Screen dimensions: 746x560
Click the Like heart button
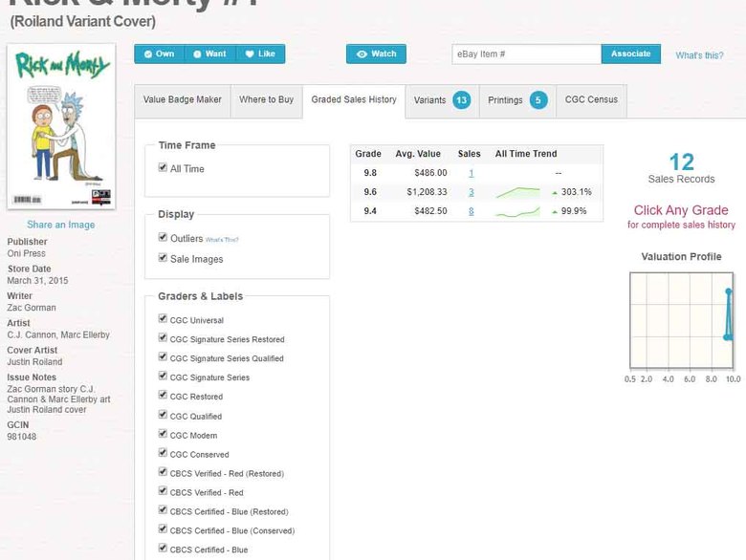point(260,54)
